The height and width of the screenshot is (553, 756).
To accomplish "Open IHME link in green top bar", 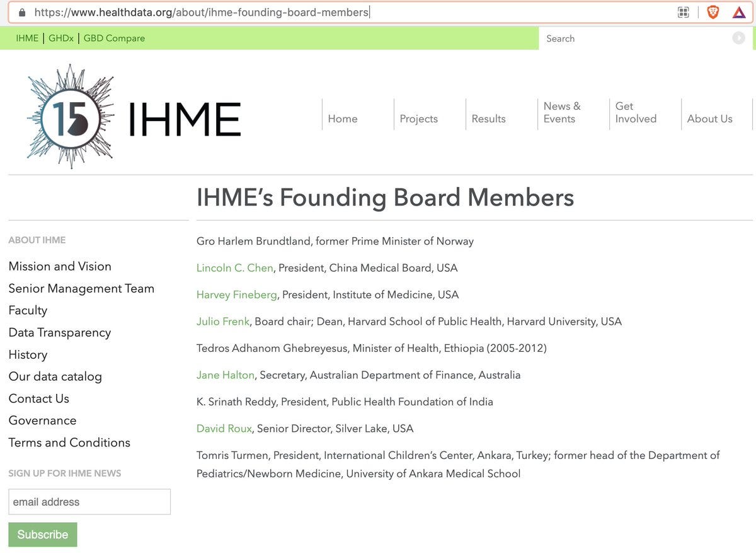I will (27, 38).
